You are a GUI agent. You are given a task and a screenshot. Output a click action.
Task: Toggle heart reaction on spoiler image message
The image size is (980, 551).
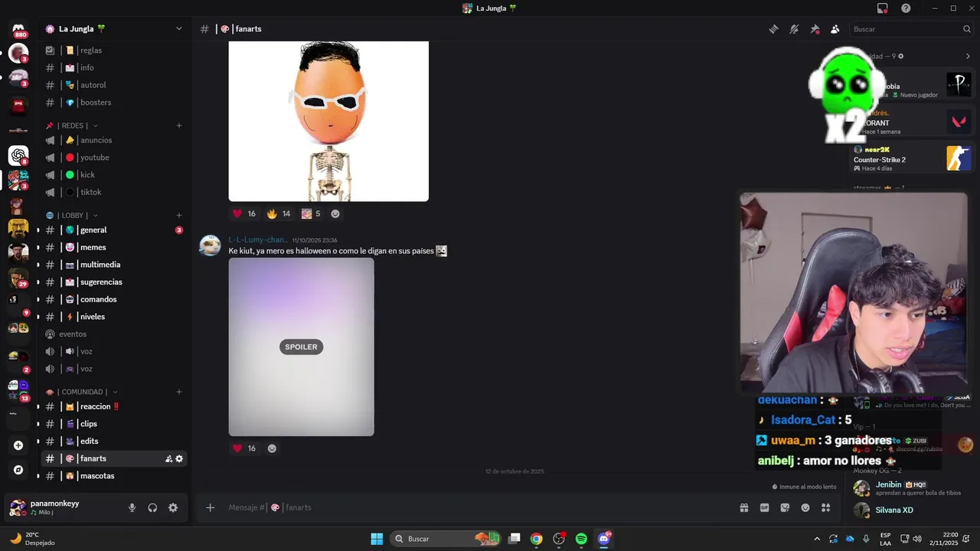tap(244, 448)
